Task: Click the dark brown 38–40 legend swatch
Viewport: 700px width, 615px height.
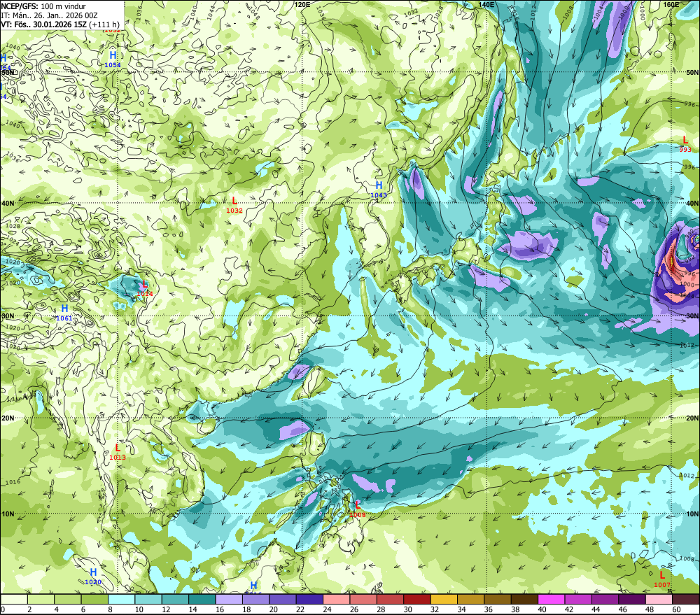Action: [524, 599]
